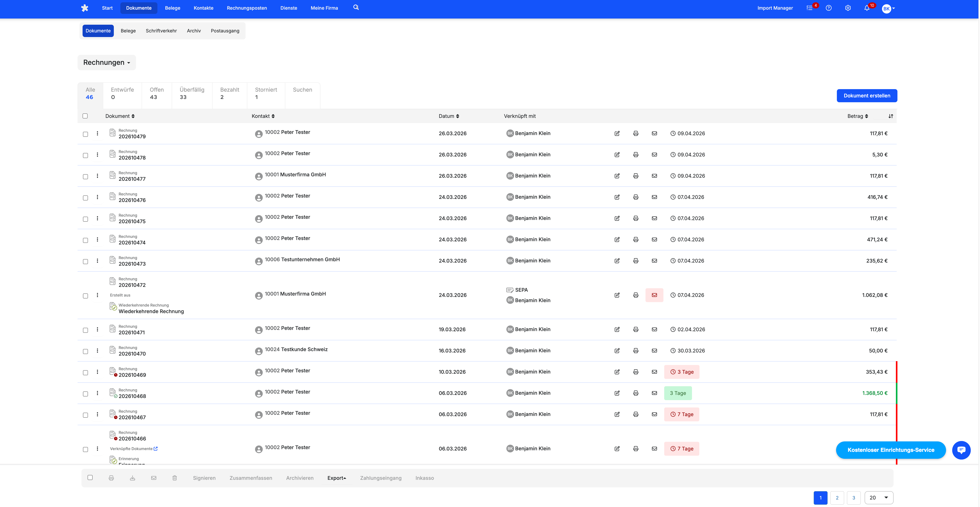Open the task list icon with badge 4

(810, 8)
